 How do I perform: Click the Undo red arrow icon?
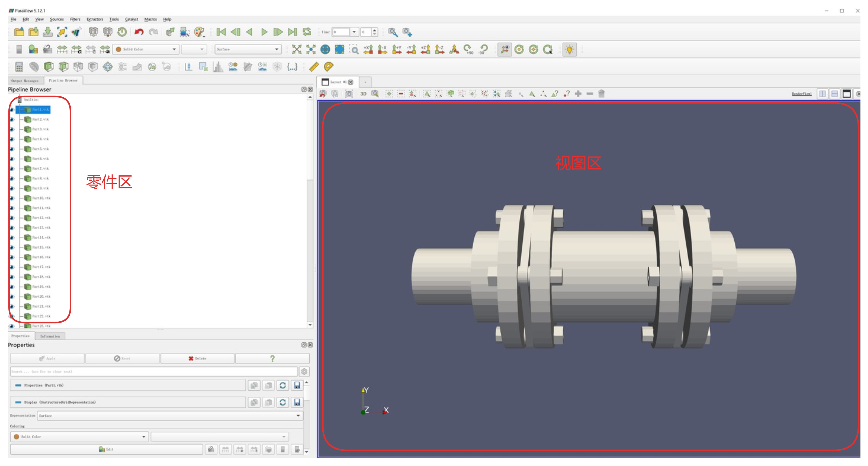coord(139,32)
